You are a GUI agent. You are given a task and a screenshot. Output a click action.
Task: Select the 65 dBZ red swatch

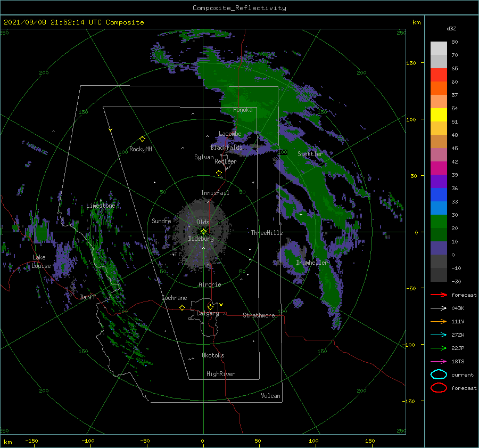(439, 75)
